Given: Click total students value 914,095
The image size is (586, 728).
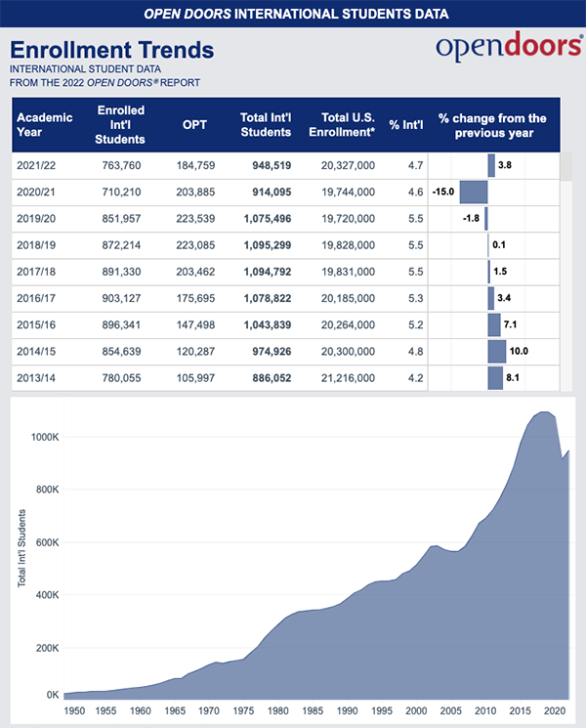Looking at the screenshot, I should pos(272,192).
